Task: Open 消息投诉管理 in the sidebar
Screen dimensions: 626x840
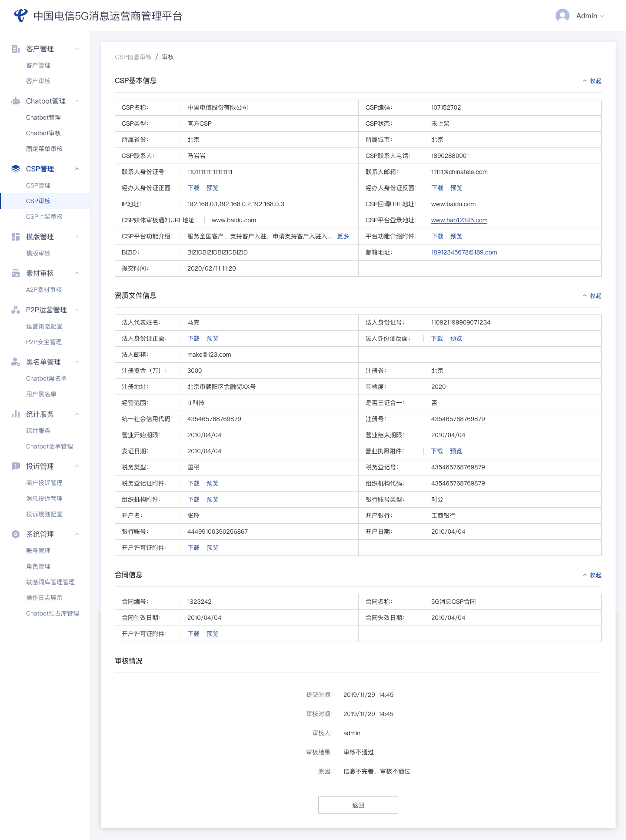Action: pos(44,499)
